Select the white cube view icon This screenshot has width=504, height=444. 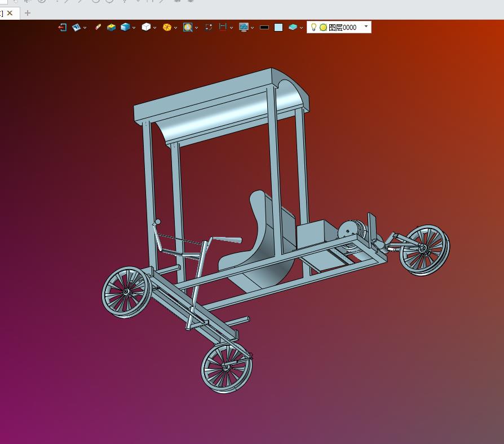[146, 27]
